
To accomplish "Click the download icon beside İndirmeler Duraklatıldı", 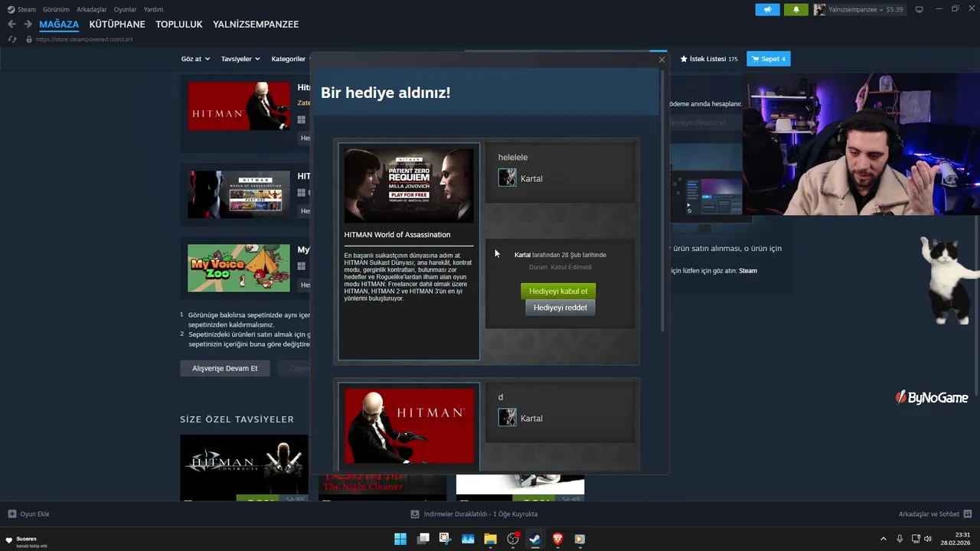I will click(415, 514).
